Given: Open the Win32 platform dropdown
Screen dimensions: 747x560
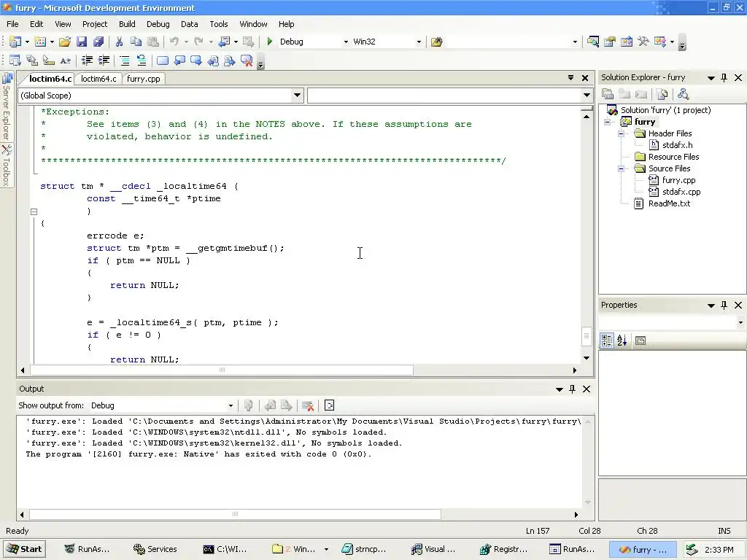Looking at the screenshot, I should (419, 42).
